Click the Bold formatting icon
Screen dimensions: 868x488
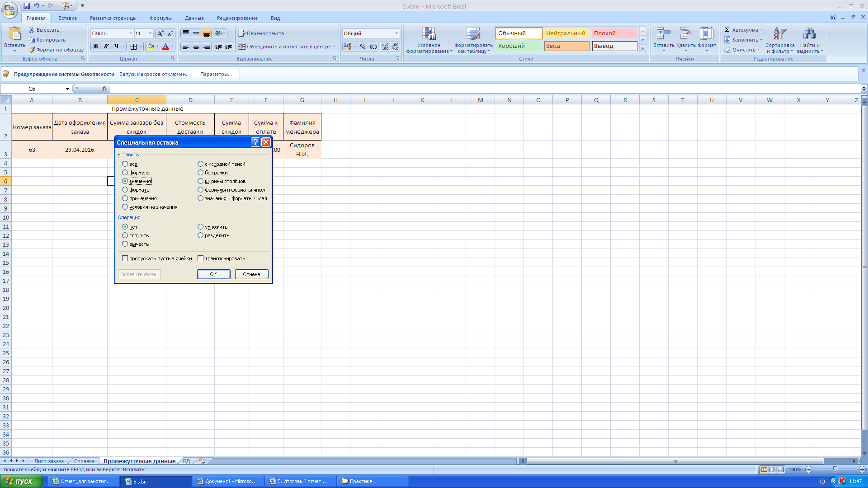tap(95, 47)
